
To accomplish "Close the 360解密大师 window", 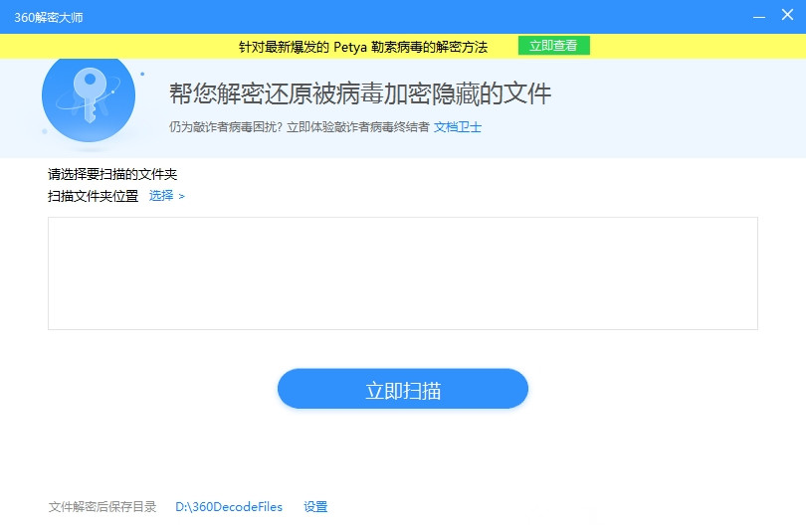I will 786,17.
